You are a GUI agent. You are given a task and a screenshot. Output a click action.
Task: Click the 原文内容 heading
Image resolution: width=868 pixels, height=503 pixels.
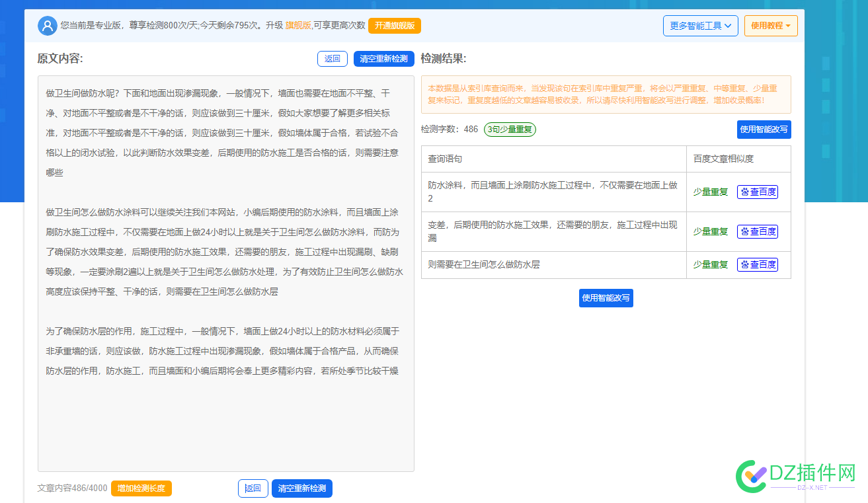60,59
